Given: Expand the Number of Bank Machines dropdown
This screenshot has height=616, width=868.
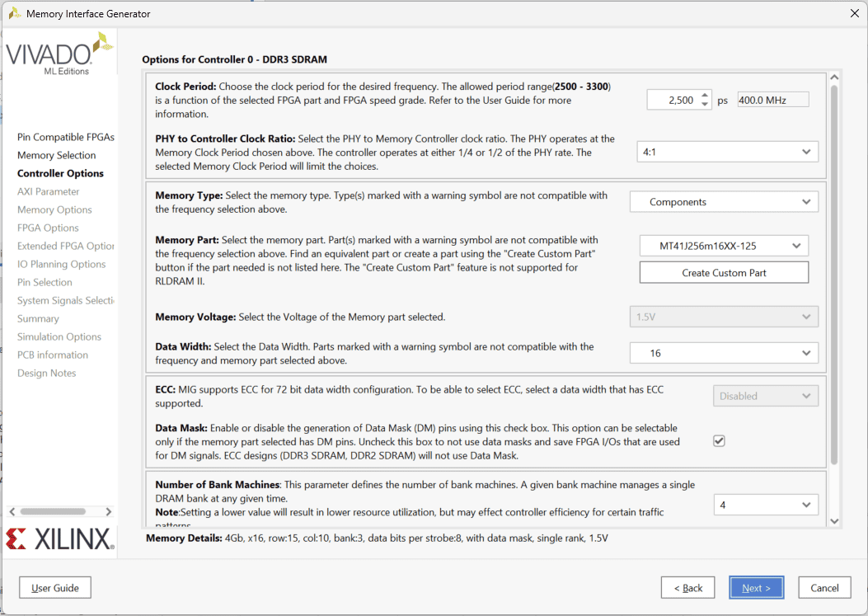Looking at the screenshot, I should coord(766,505).
